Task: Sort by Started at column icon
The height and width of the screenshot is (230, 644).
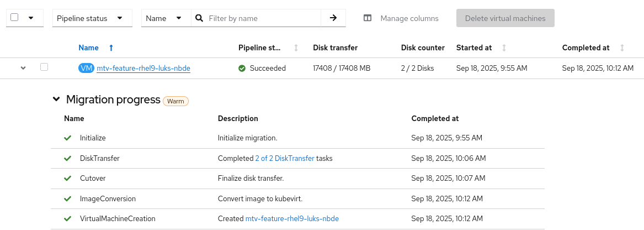Action: 504,48
